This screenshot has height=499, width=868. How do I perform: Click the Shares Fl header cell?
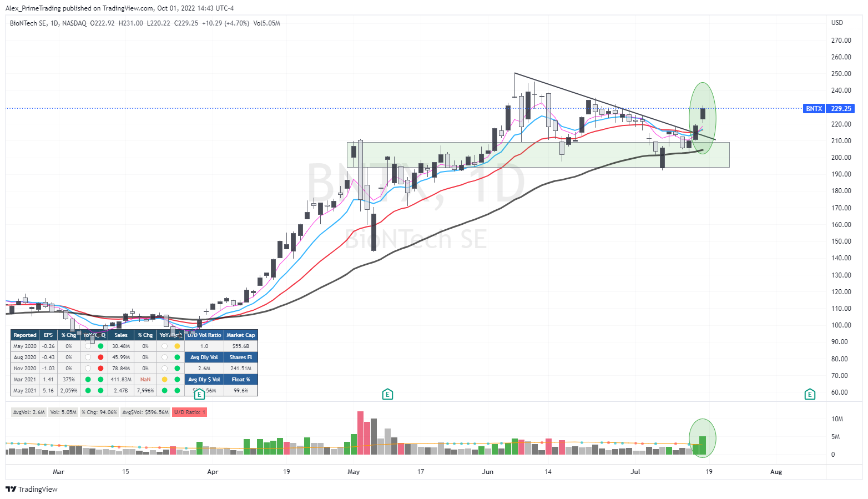point(241,357)
